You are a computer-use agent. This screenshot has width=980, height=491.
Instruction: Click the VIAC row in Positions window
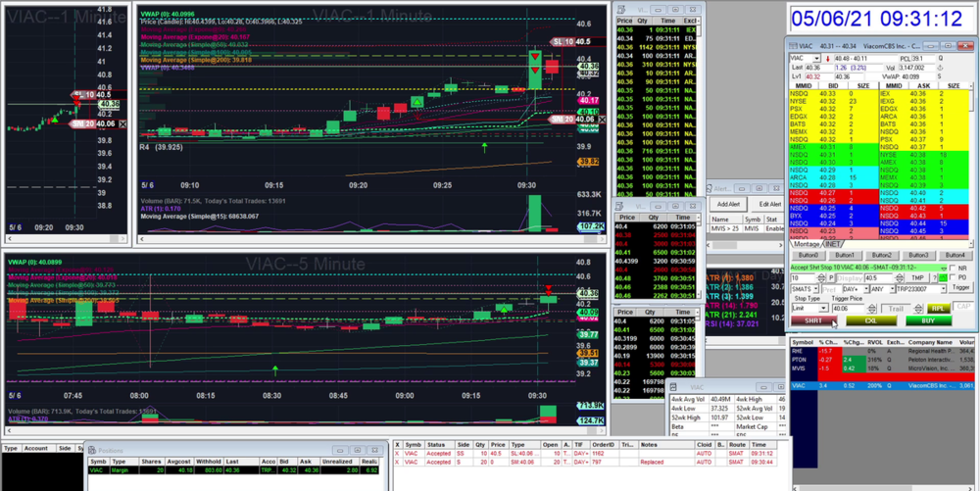tap(234, 469)
